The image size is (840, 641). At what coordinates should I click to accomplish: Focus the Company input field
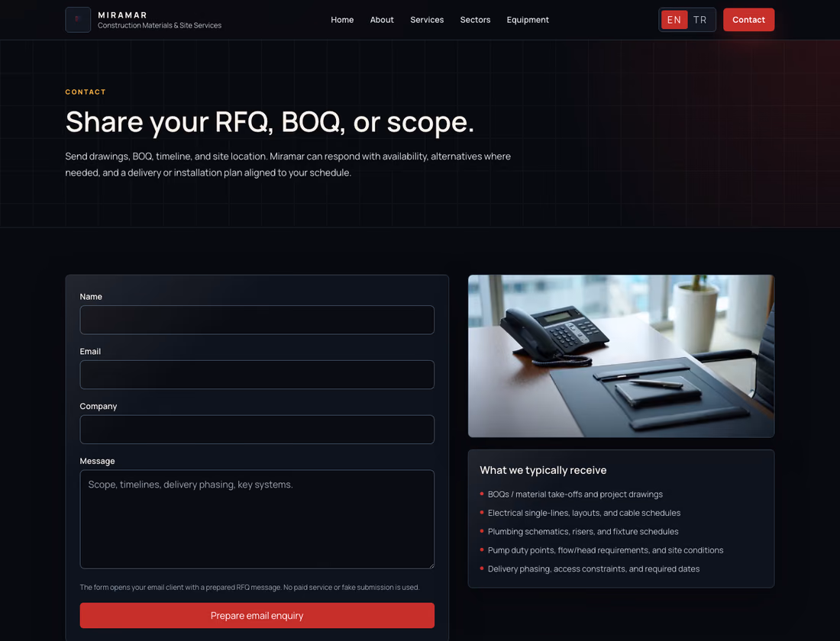pos(257,430)
